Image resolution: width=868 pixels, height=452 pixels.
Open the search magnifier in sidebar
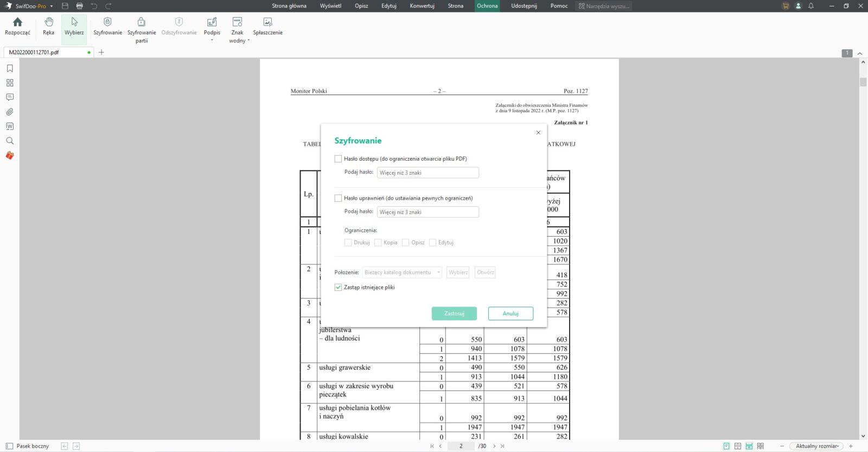point(10,141)
